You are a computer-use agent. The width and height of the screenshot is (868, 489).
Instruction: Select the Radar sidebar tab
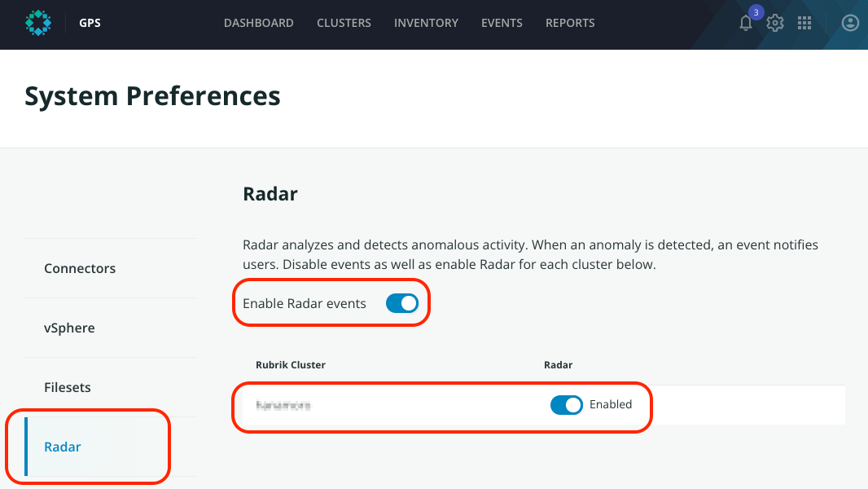[63, 447]
